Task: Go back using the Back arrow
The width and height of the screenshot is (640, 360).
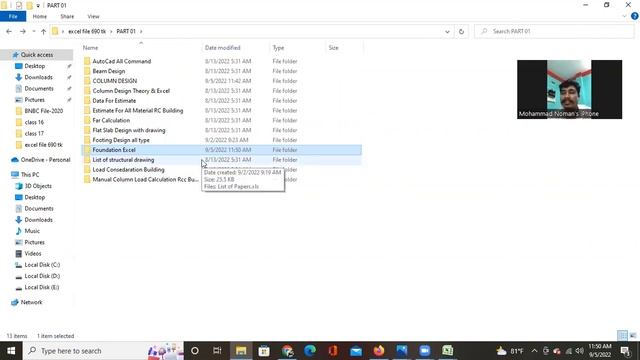Action: 9,31
